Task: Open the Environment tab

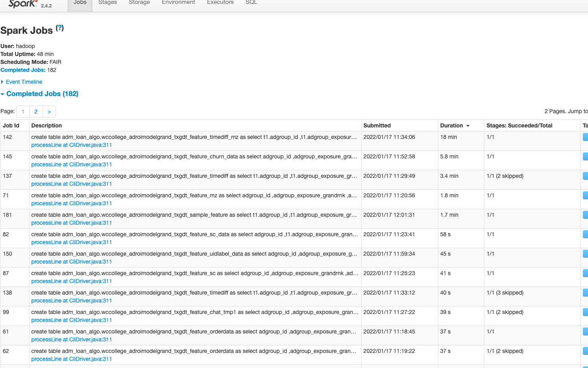Action: [x=178, y=2]
